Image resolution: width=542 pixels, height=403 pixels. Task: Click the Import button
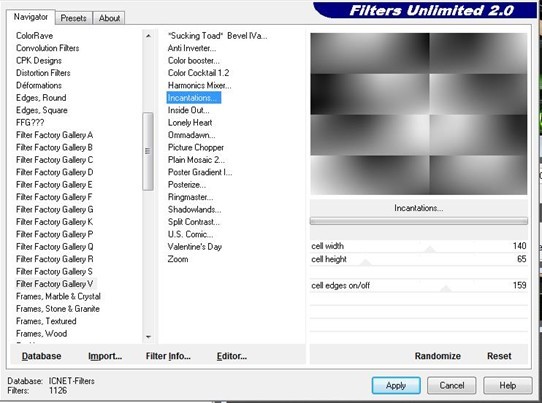pos(105,356)
